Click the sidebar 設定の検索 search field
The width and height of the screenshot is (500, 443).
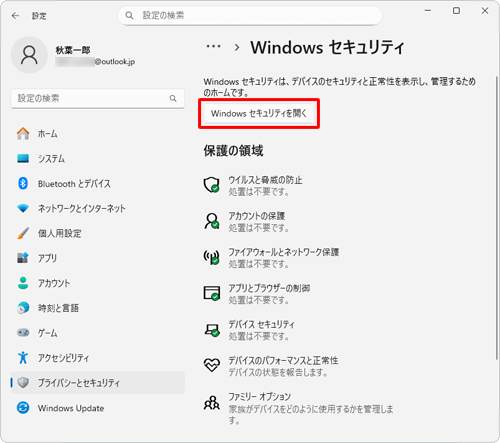point(98,98)
